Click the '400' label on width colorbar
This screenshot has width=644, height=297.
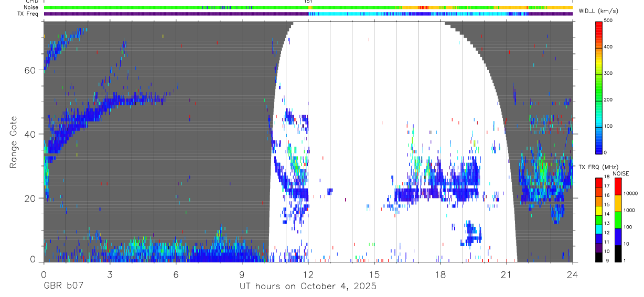coord(608,47)
